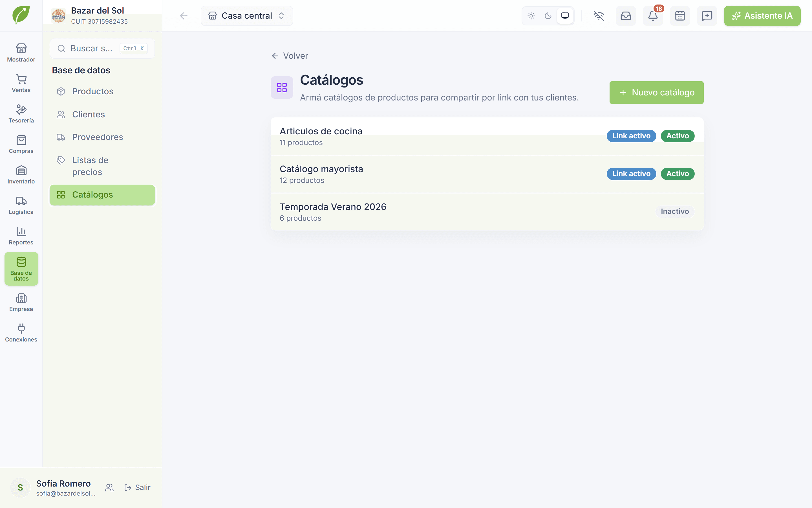This screenshot has height=508, width=812.
Task: Open Productos in Base de datos menu
Action: [x=102, y=91]
